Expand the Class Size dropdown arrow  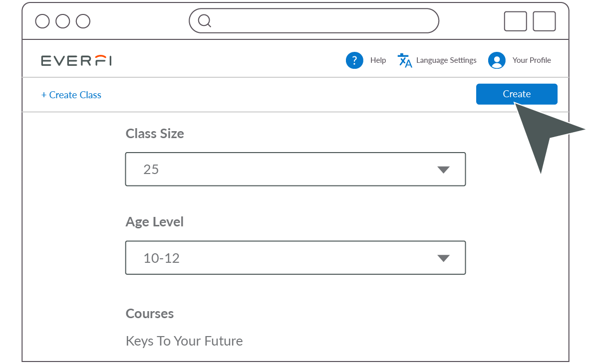(443, 170)
